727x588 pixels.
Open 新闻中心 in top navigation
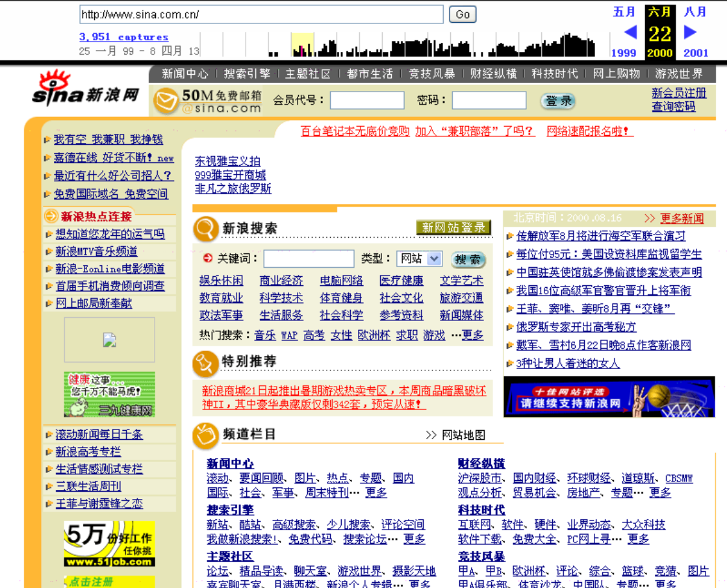tap(185, 73)
